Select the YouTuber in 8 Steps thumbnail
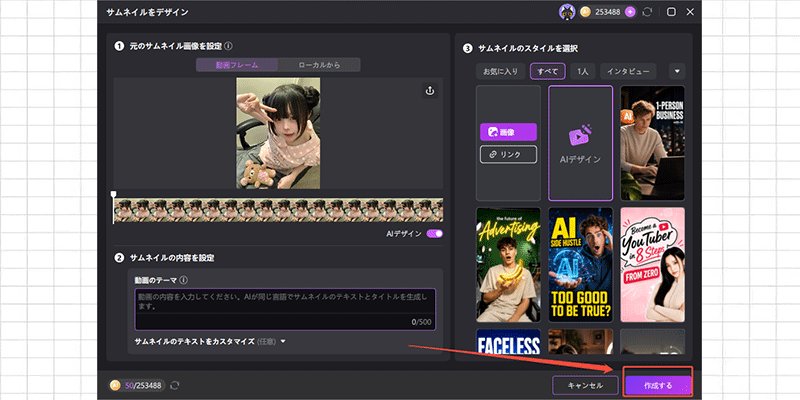Image resolution: width=800 pixels, height=400 pixels. (653, 265)
